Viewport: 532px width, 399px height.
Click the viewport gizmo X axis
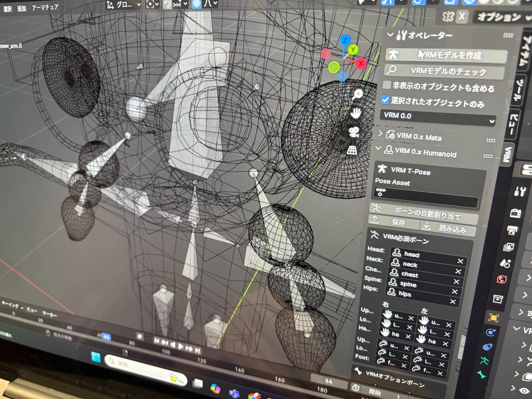click(361, 64)
